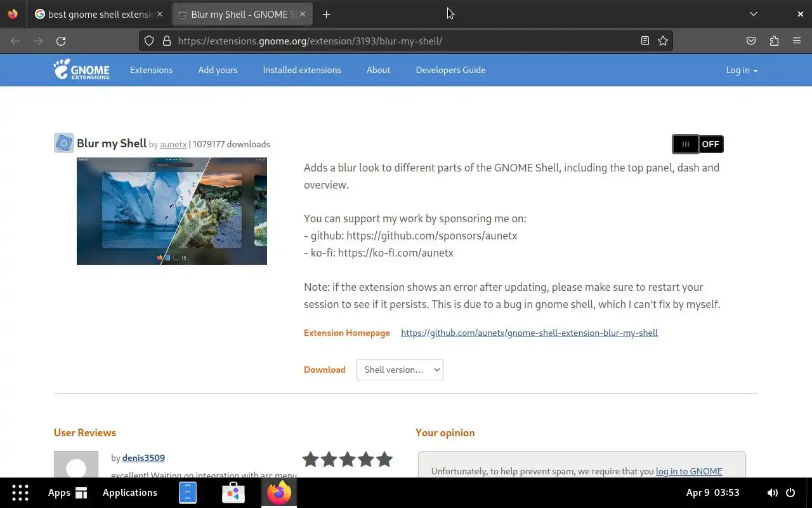This screenshot has height=508, width=812.
Task: Click the Firefox icon in tab bar
Action: point(13,14)
